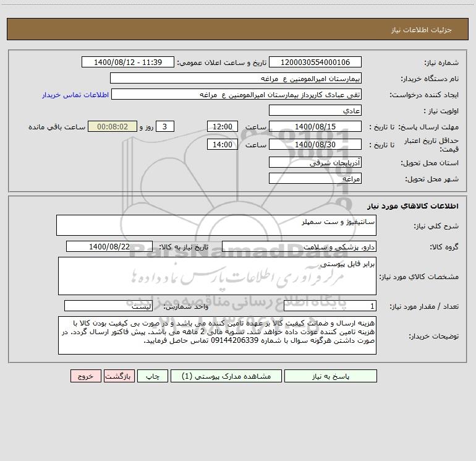476x461 pixels.
Task: Click the deadline time field 12:00
Action: point(222,126)
